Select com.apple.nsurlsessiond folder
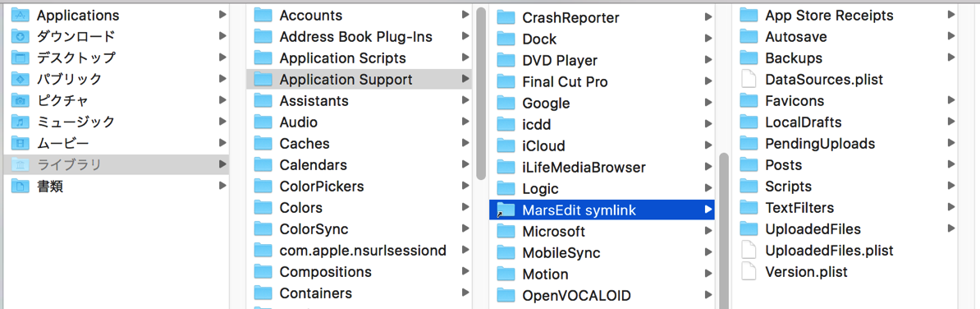Screen dimensions: 980x309 [x=359, y=250]
